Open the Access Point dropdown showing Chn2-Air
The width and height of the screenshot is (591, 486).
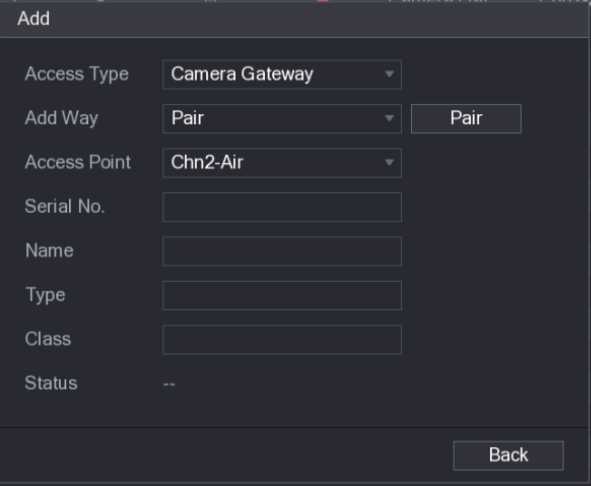[x=282, y=163]
